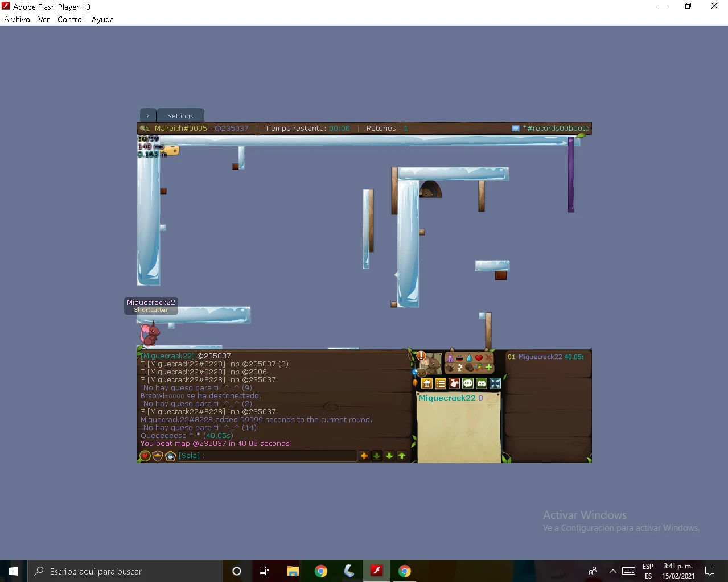This screenshot has height=582, width=728.
Task: Open the first Chrome taskbar icon
Action: [321, 571]
